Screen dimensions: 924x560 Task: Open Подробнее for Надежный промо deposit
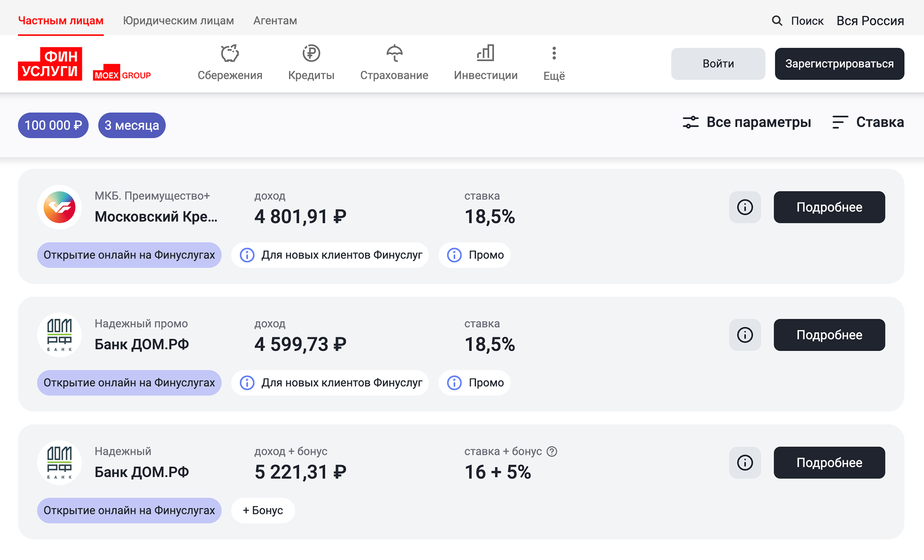pos(829,335)
